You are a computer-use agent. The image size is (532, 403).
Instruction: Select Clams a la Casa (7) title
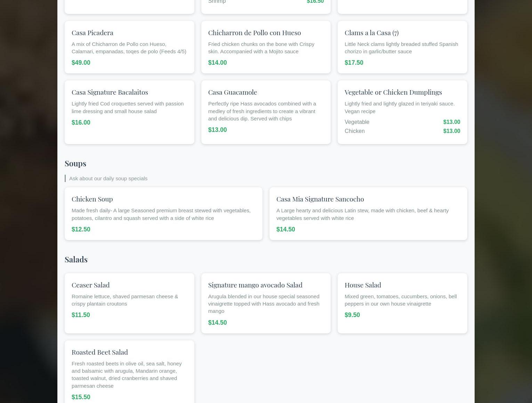pyautogui.click(x=371, y=32)
